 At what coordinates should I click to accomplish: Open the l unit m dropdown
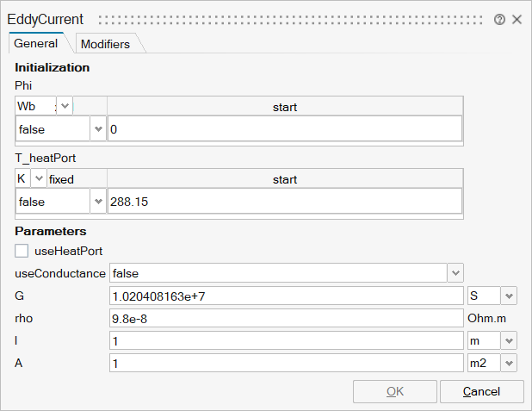509,340
